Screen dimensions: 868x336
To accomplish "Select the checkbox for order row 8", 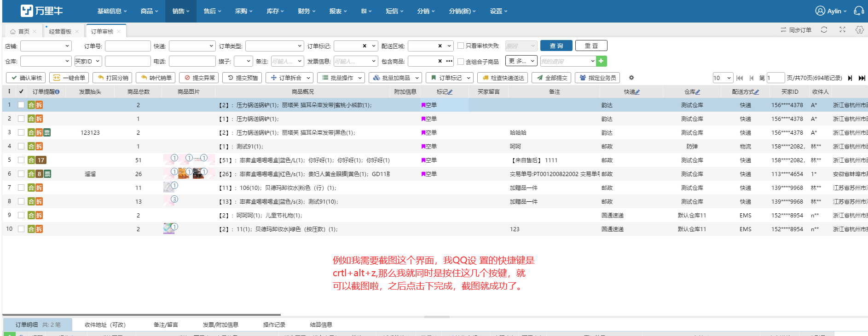I will coord(21,201).
